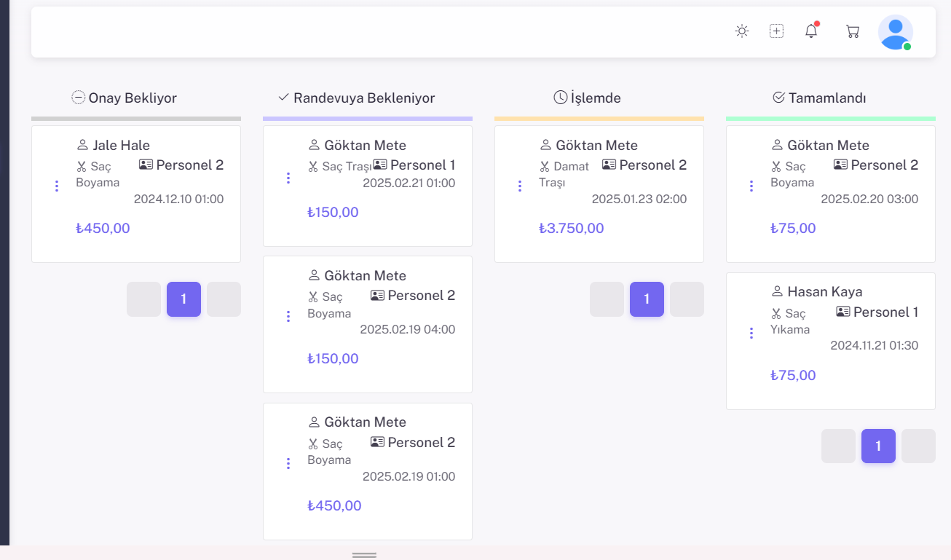Click the Onay Bekliyor column header
Image resolution: width=951 pixels, height=560 pixels.
tap(132, 98)
